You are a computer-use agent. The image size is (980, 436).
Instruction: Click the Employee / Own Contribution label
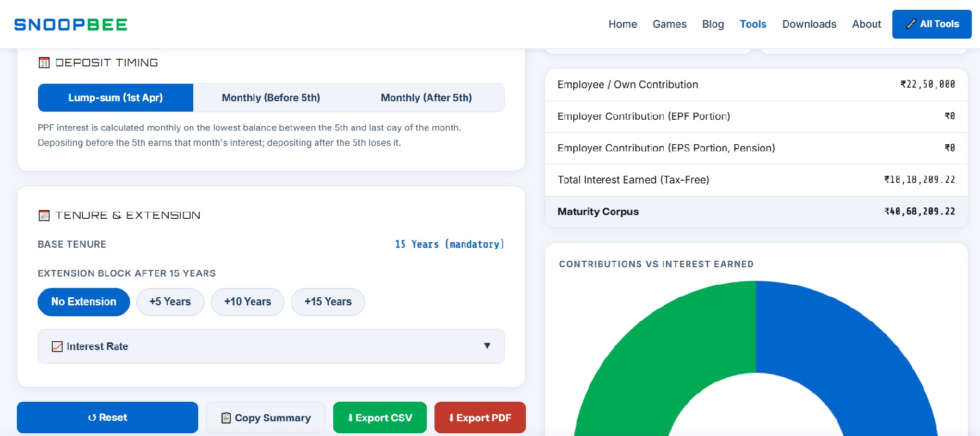pos(628,84)
